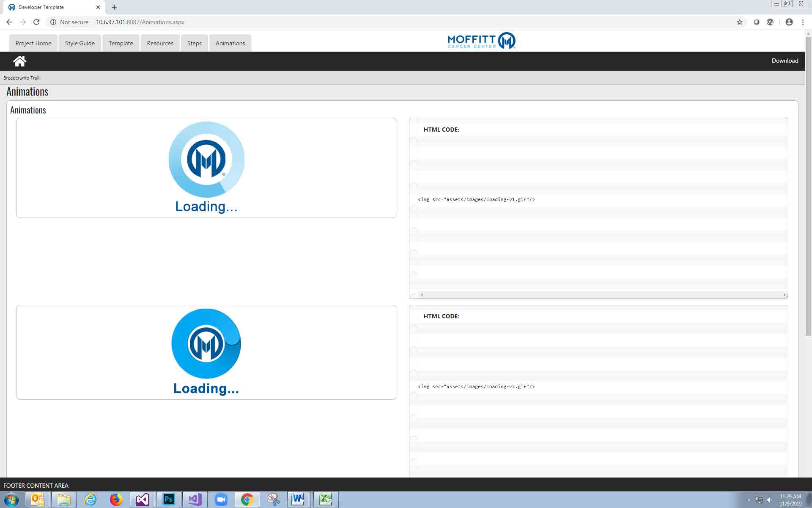Open Firefox from the taskbar

click(116, 500)
